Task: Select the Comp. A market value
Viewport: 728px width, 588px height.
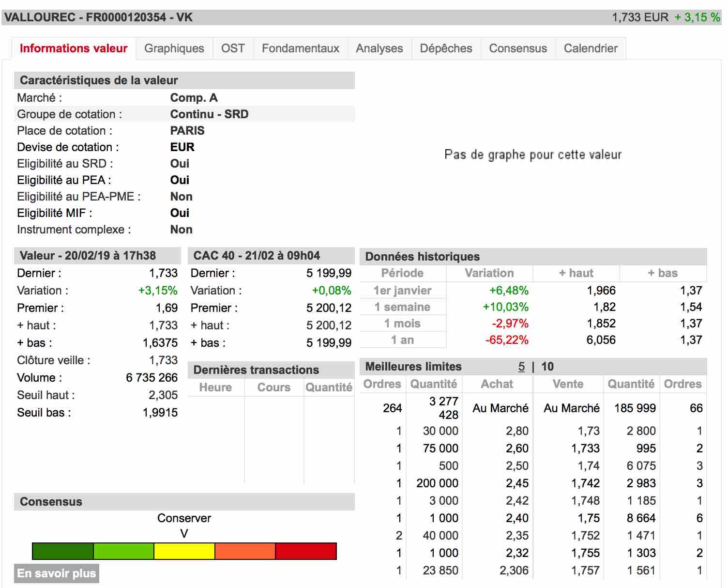Action: (194, 98)
